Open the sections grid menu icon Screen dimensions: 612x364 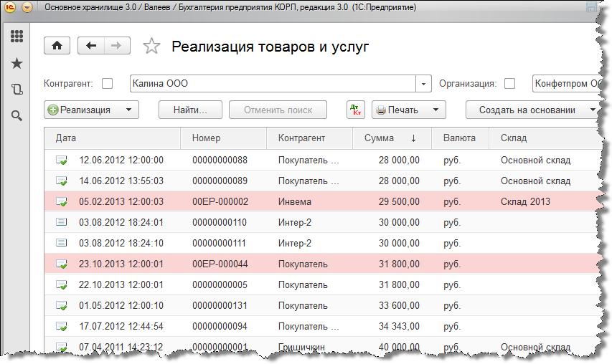click(x=17, y=37)
